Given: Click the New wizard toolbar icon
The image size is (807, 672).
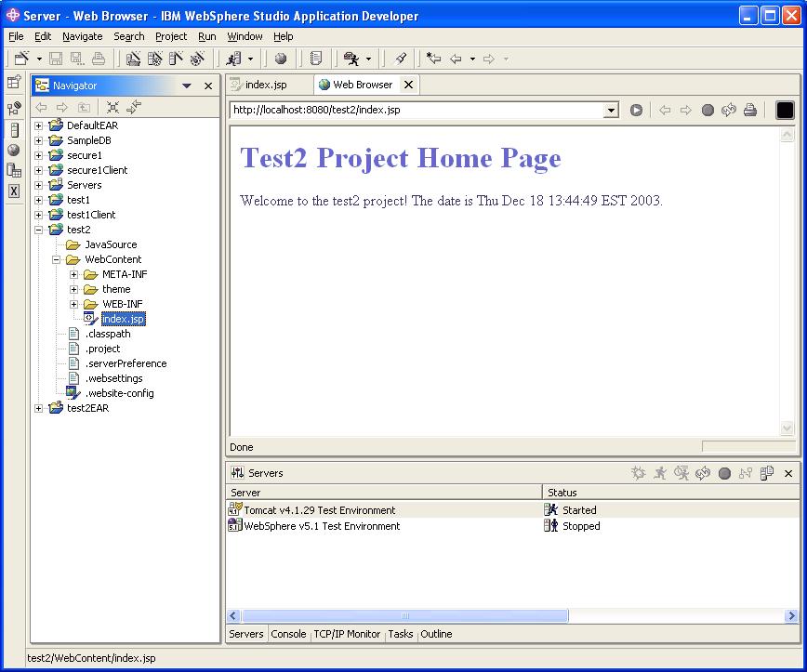Looking at the screenshot, I should (21, 59).
